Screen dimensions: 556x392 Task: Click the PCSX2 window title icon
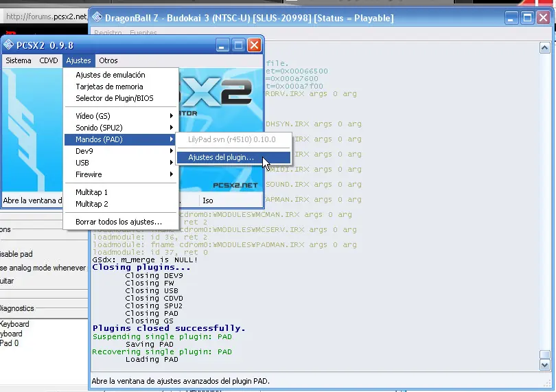pos(8,45)
